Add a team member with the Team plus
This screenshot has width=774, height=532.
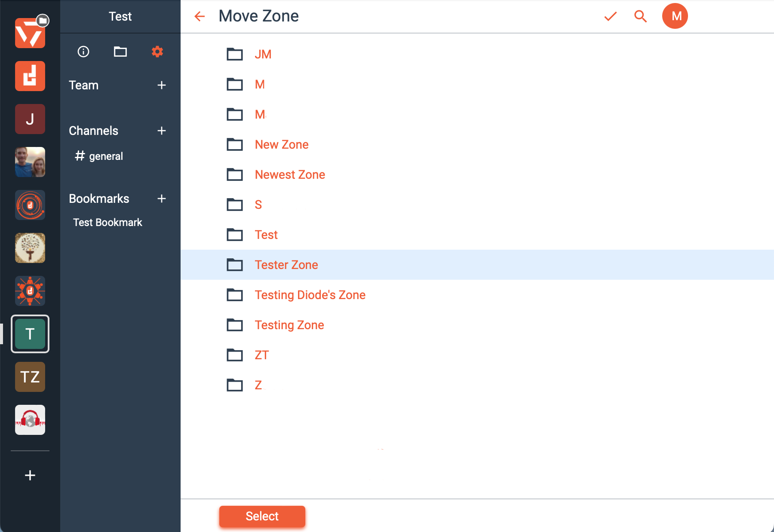coord(162,85)
